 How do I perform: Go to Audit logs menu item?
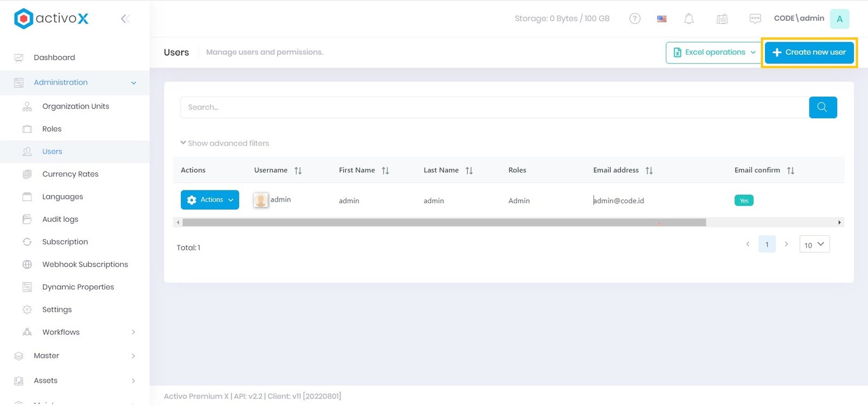coord(60,219)
